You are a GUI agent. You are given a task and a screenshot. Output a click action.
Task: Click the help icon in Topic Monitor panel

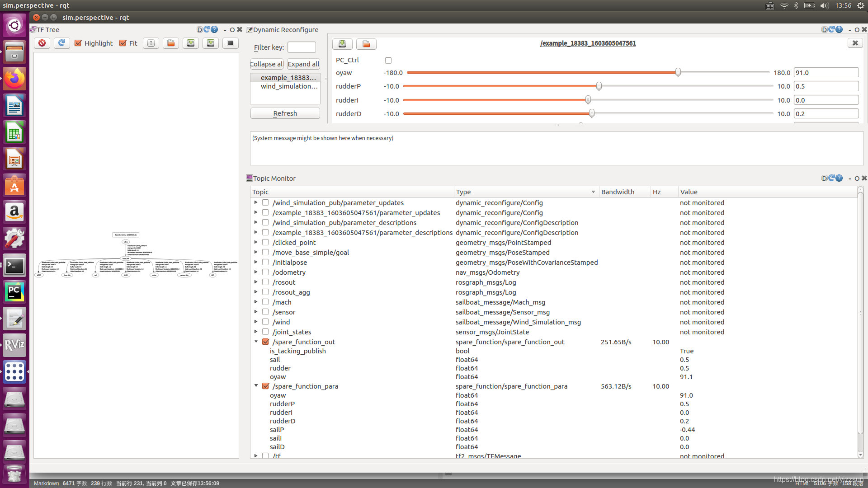click(x=839, y=178)
